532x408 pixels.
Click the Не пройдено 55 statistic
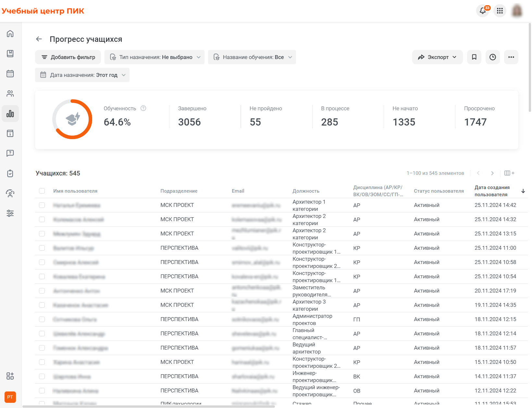click(266, 117)
